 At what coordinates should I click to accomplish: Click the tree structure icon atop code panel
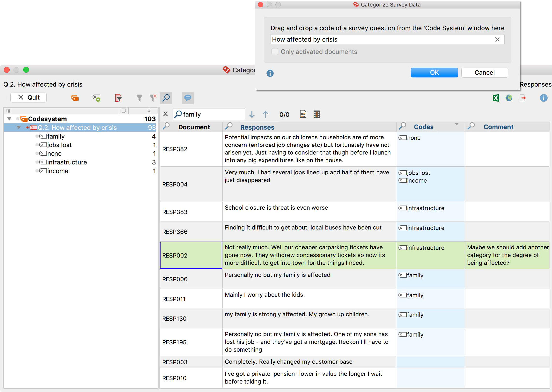tap(8, 111)
